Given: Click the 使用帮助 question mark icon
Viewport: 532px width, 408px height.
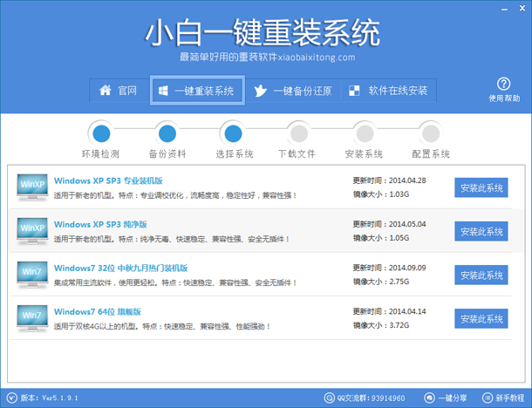Looking at the screenshot, I should tap(502, 85).
